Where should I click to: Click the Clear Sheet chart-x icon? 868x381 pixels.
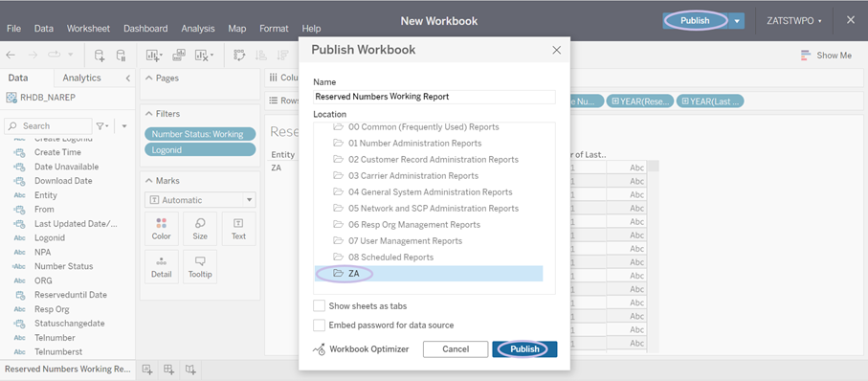[201, 56]
